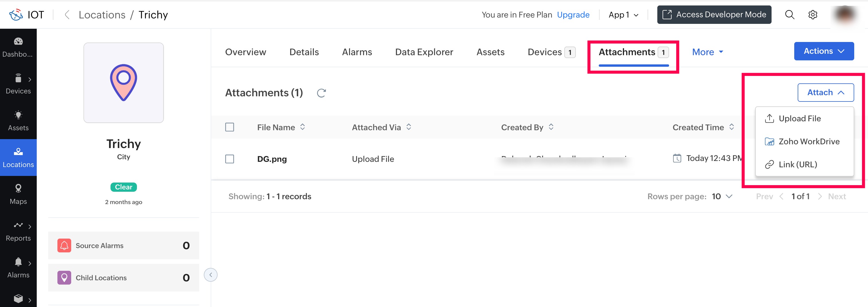Go to Dashboard in sidebar
Image resolution: width=868 pixels, height=307 pixels.
[18, 47]
